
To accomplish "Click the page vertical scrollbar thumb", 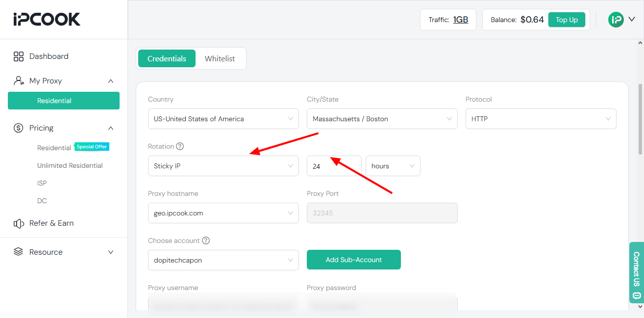I will click(x=641, y=119).
